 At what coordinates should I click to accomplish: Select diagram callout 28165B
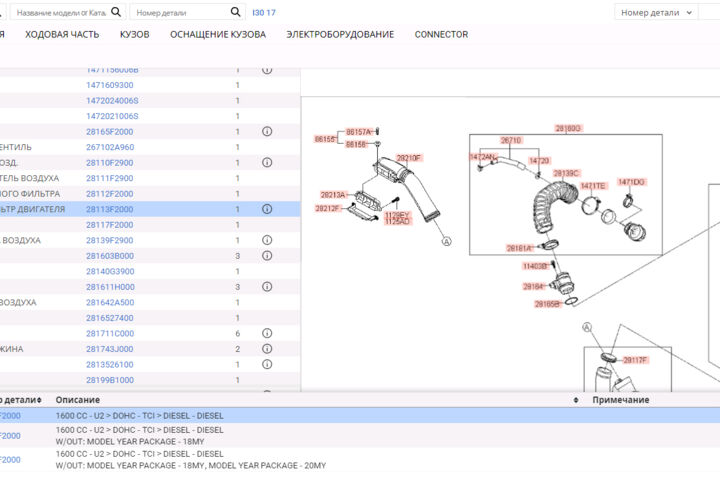(x=547, y=304)
